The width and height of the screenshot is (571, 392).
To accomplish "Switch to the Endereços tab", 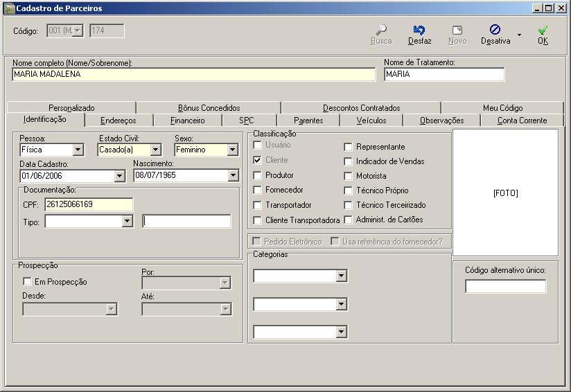I will click(x=118, y=121).
